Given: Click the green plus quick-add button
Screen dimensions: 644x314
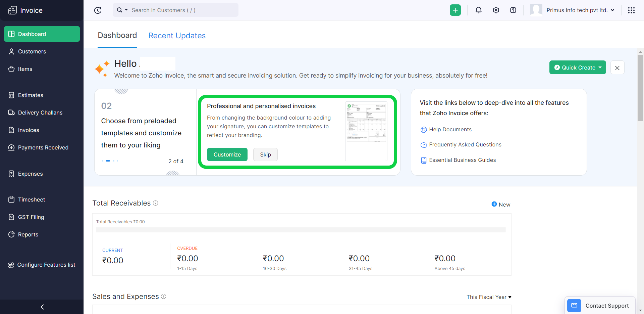Looking at the screenshot, I should pos(455,10).
